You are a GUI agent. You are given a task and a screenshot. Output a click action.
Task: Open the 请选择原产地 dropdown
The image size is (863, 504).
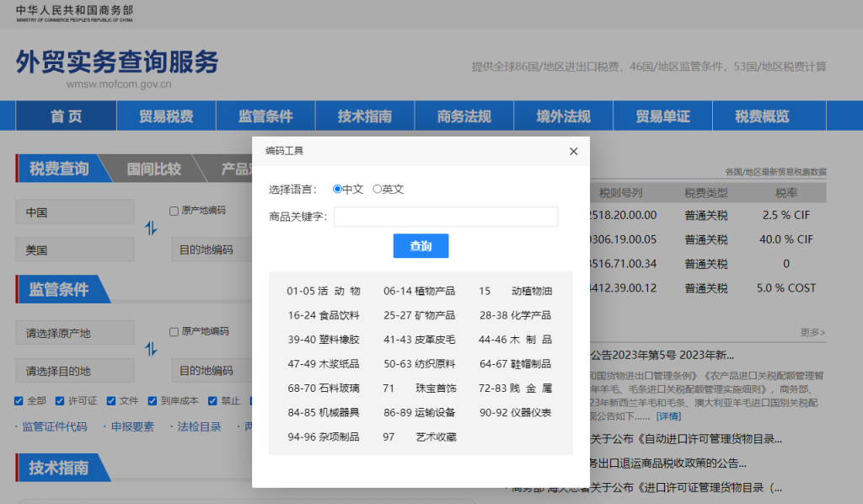tap(75, 333)
